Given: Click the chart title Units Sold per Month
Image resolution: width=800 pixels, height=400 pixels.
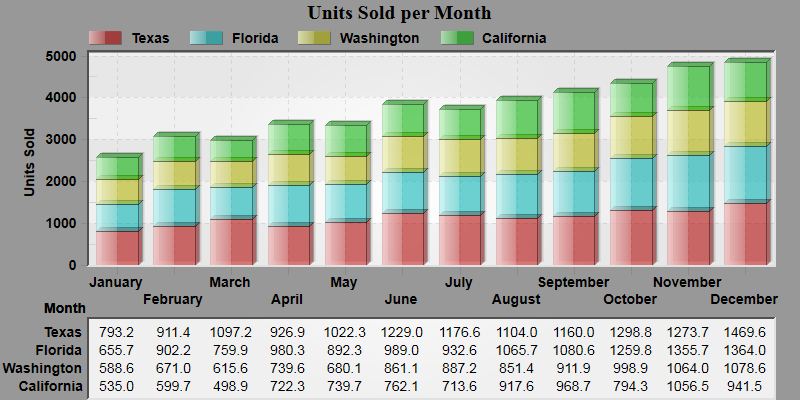Looking at the screenshot, I should [399, 12].
